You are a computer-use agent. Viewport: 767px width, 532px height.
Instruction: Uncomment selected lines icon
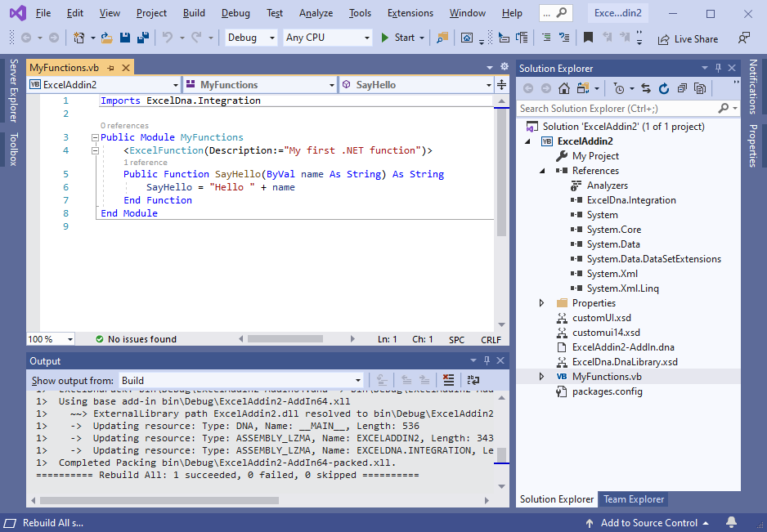(x=564, y=38)
